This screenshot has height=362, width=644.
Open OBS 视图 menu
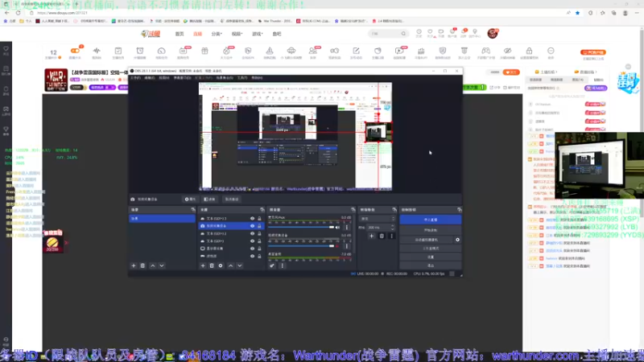pos(164,77)
